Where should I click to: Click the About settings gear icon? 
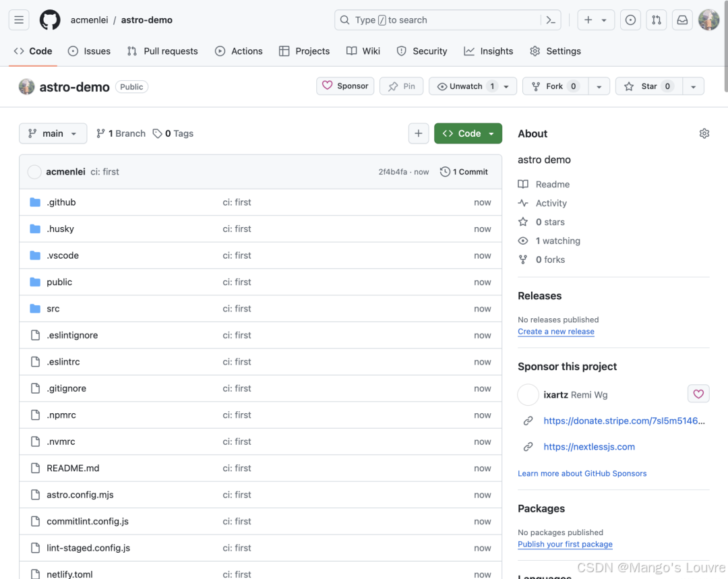point(704,133)
